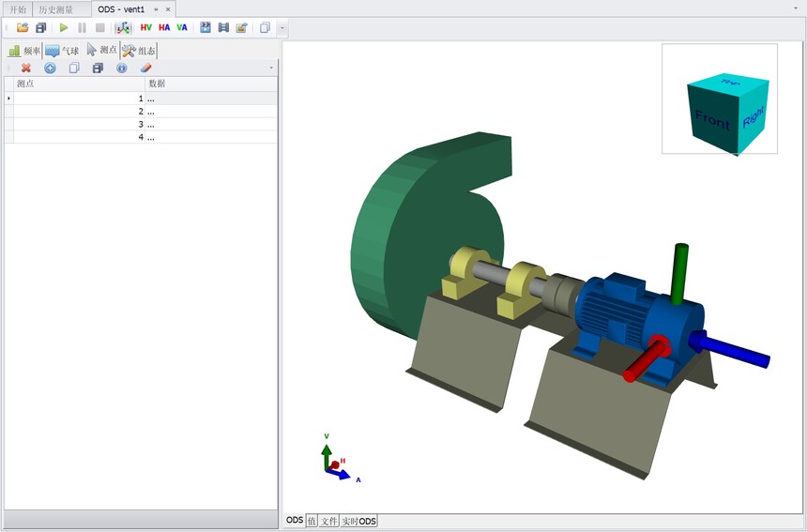
Task: Click the blue plus add-point icon
Action: tap(50, 68)
